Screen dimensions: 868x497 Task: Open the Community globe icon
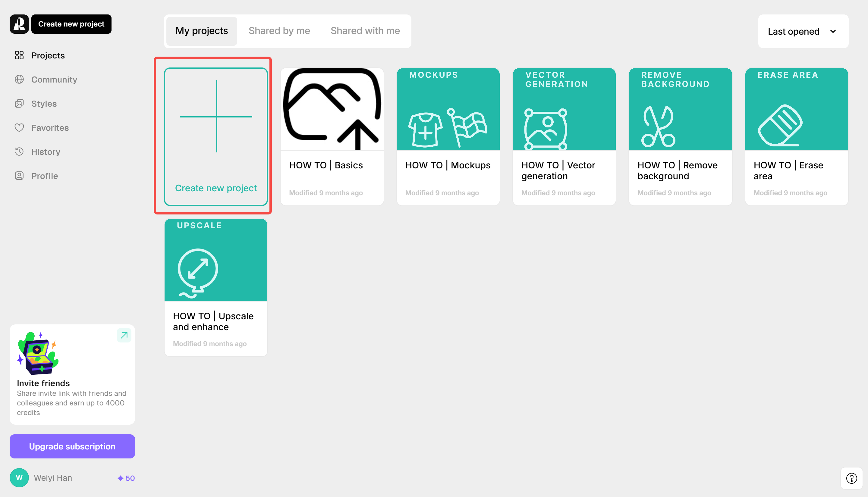pos(19,80)
